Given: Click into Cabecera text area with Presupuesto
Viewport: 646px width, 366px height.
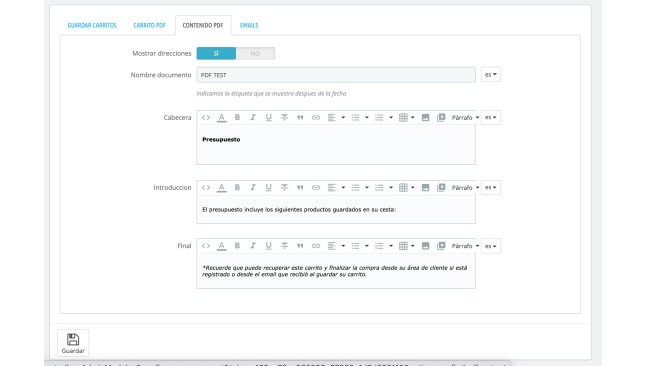Looking at the screenshot, I should pyautogui.click(x=336, y=144).
